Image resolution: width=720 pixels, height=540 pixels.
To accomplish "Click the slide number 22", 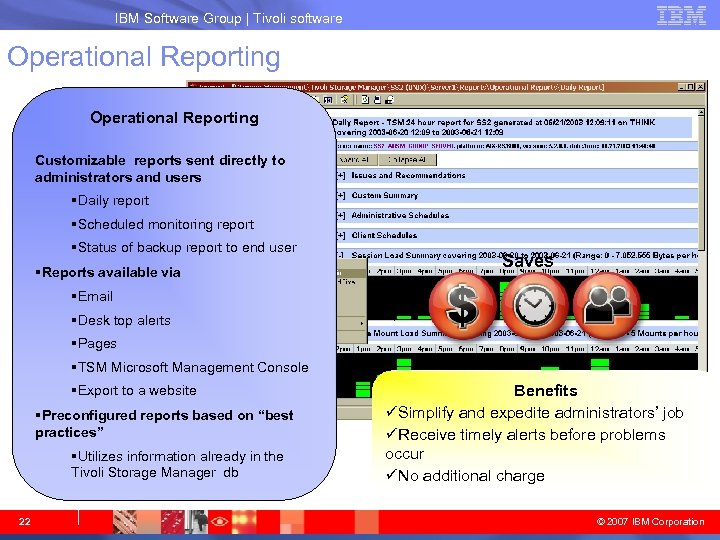I will 24,522.
